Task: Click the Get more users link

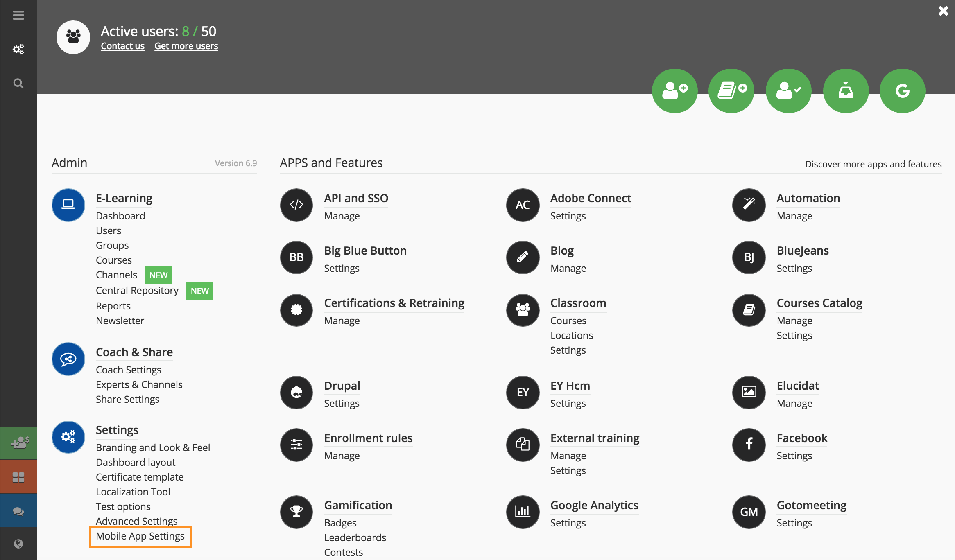Action: pos(186,46)
